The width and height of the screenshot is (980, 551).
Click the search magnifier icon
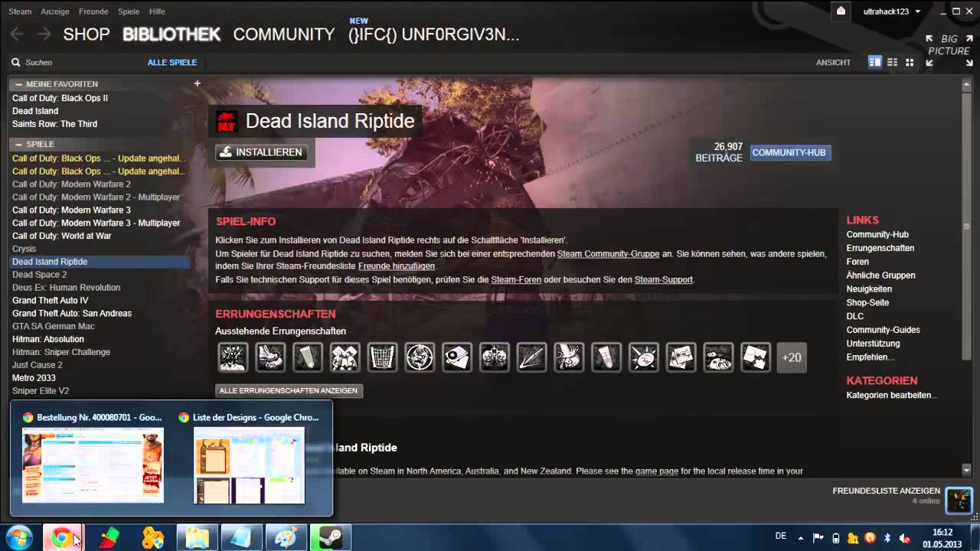[15, 62]
